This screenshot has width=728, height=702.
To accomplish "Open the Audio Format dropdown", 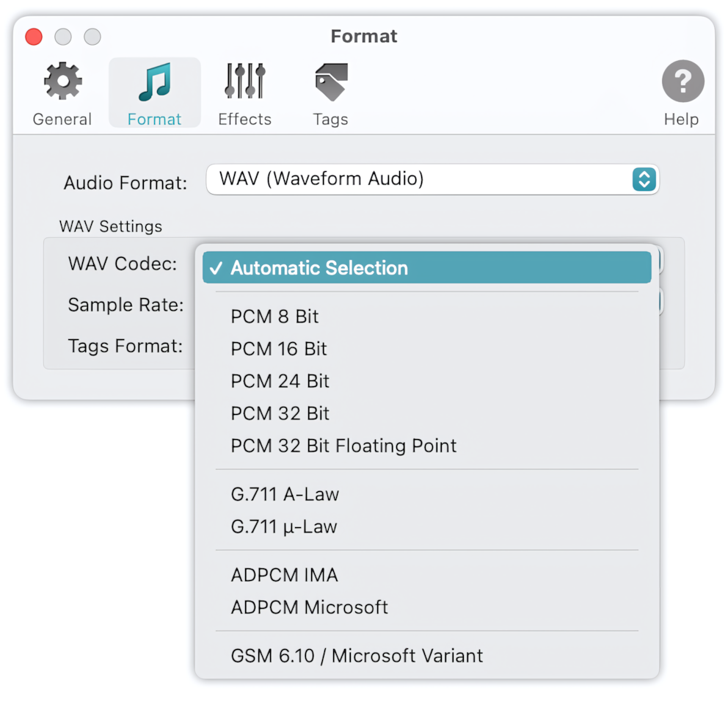I will point(432,179).
